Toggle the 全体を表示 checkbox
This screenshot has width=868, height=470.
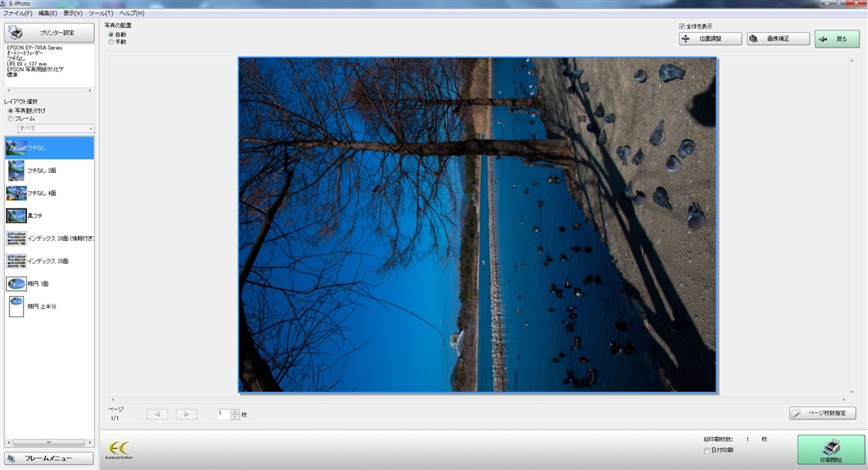(682, 26)
